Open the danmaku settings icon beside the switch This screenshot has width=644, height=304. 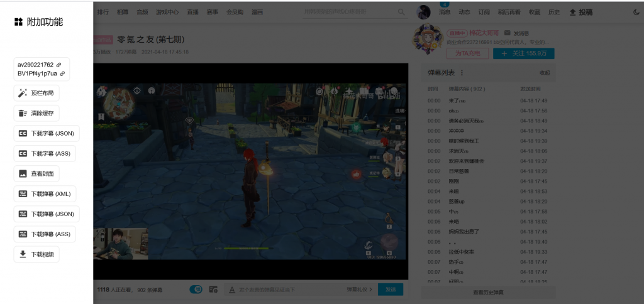coord(213,290)
